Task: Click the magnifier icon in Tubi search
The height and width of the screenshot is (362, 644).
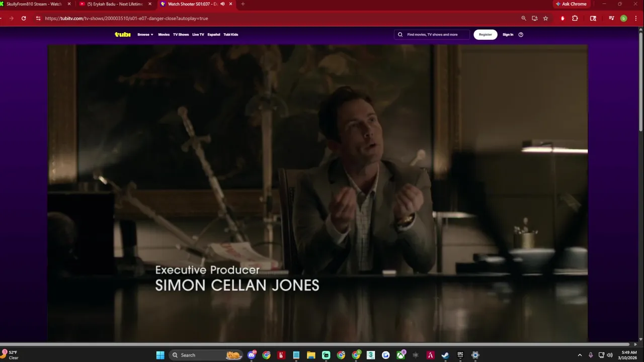Action: (400, 35)
